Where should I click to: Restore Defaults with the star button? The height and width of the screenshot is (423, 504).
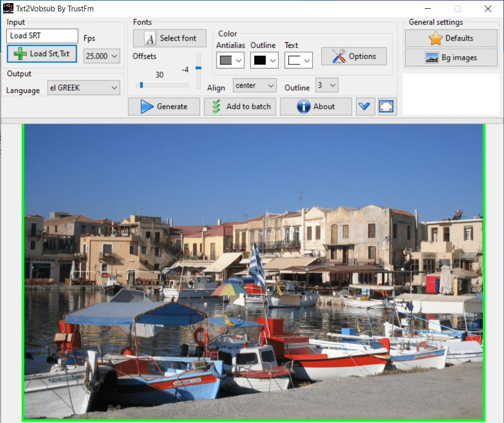pos(450,38)
